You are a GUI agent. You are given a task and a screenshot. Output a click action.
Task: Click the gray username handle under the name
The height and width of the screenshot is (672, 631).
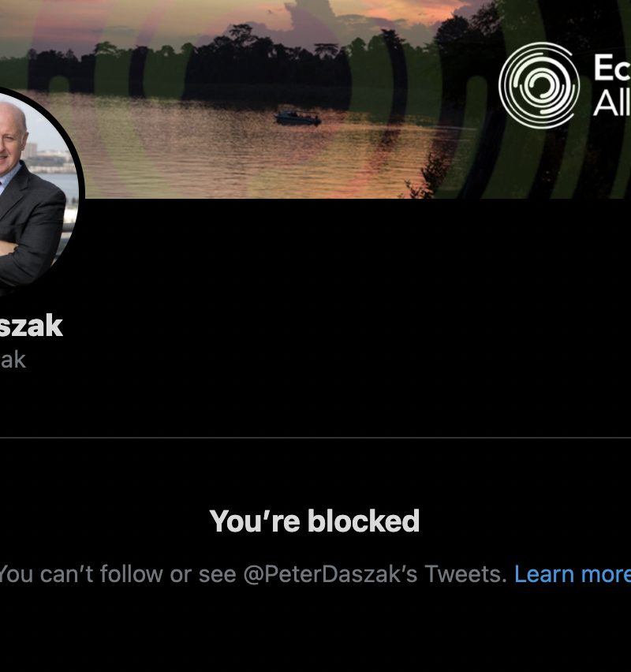click(x=13, y=360)
